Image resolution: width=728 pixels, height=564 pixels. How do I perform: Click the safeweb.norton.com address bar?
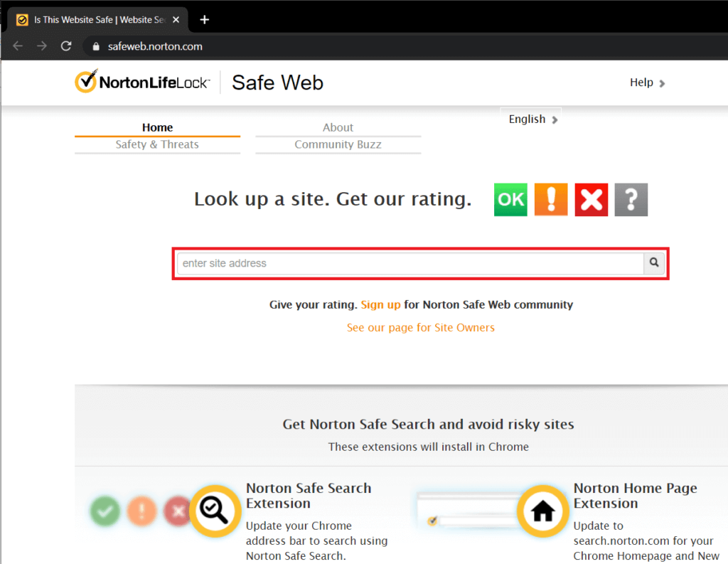[155, 46]
